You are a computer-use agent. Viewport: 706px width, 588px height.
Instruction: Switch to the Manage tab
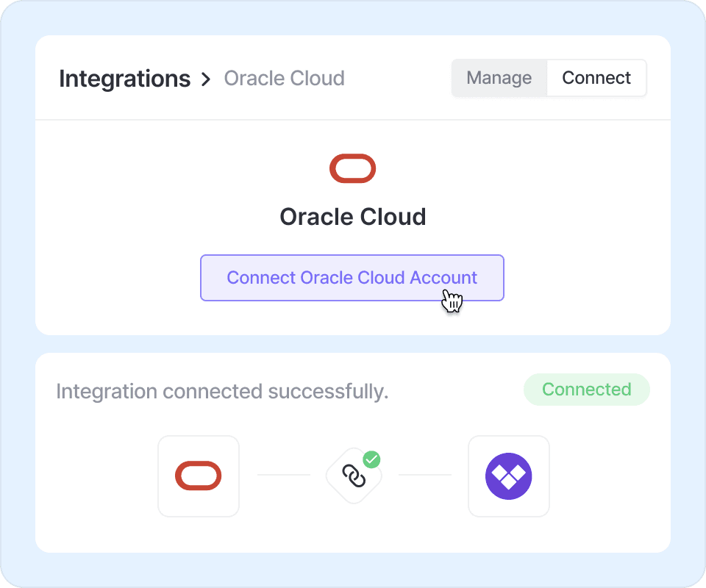coord(499,78)
